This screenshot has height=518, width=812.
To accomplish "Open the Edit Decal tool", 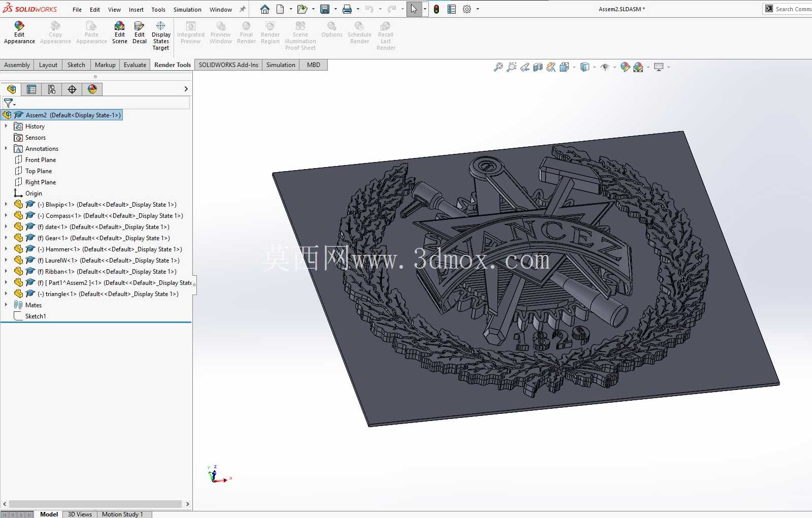I will (140, 33).
